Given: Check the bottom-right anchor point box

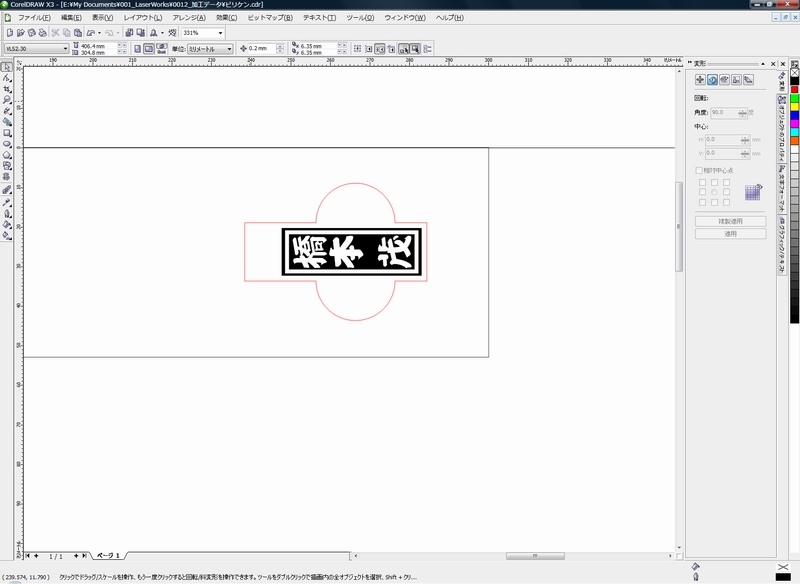Looking at the screenshot, I should (x=727, y=202).
